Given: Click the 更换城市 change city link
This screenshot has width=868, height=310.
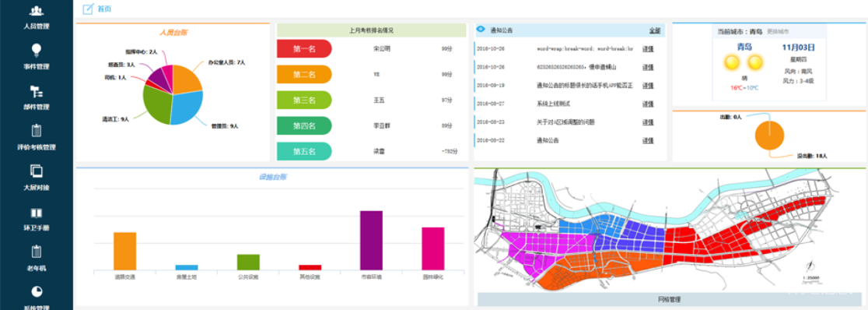Looking at the screenshot, I should (778, 32).
